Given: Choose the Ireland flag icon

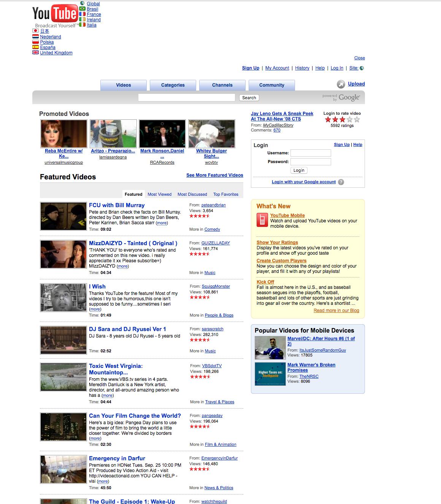Looking at the screenshot, I should point(82,19).
